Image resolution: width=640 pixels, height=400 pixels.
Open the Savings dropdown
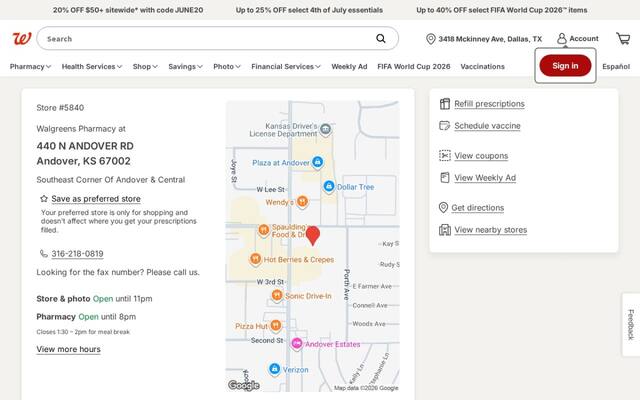[x=185, y=67]
